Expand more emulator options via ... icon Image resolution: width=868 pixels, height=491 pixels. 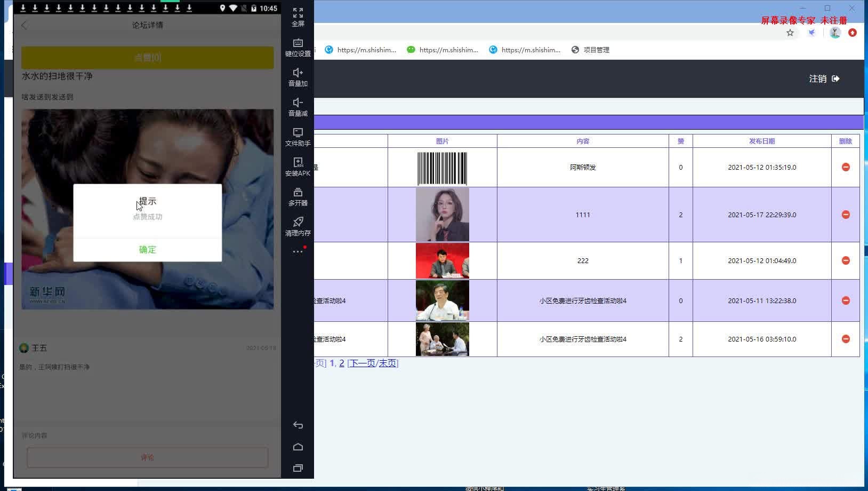point(298,252)
